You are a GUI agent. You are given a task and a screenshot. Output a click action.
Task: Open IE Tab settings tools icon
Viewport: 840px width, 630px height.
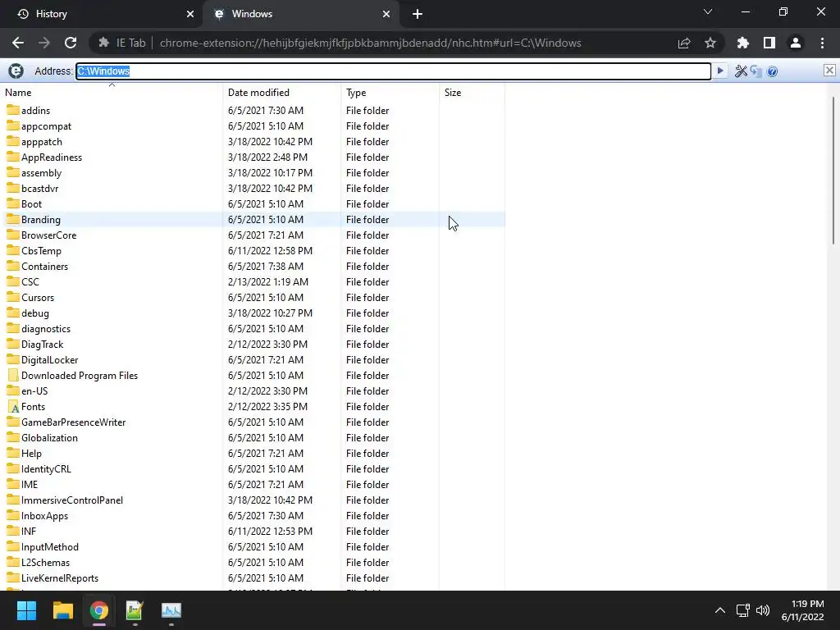tap(741, 71)
